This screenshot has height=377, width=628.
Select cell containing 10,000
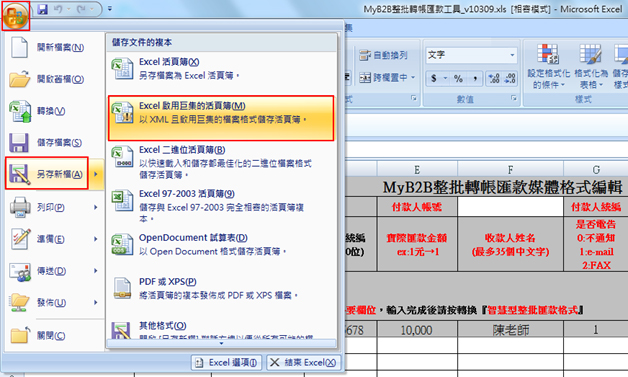pyautogui.click(x=417, y=330)
